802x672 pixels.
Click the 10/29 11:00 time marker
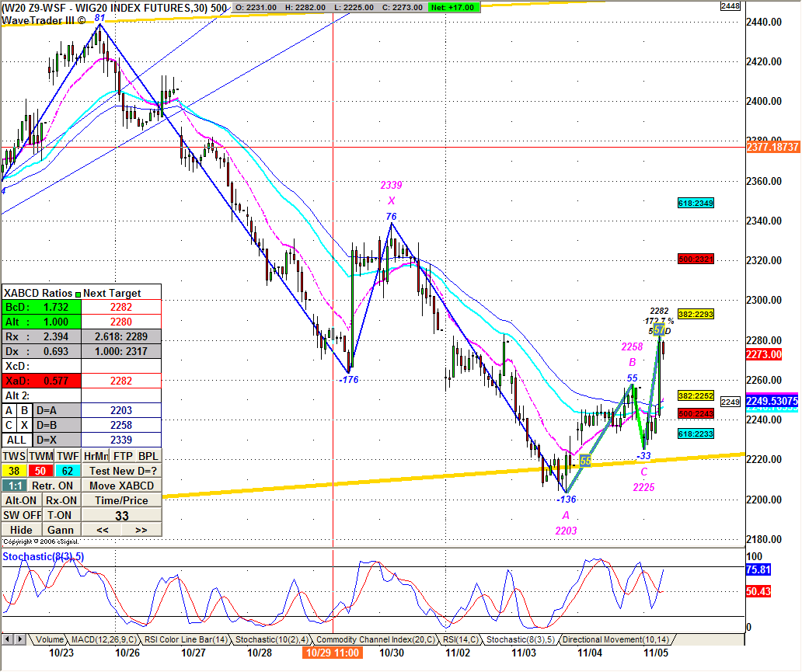tap(332, 654)
